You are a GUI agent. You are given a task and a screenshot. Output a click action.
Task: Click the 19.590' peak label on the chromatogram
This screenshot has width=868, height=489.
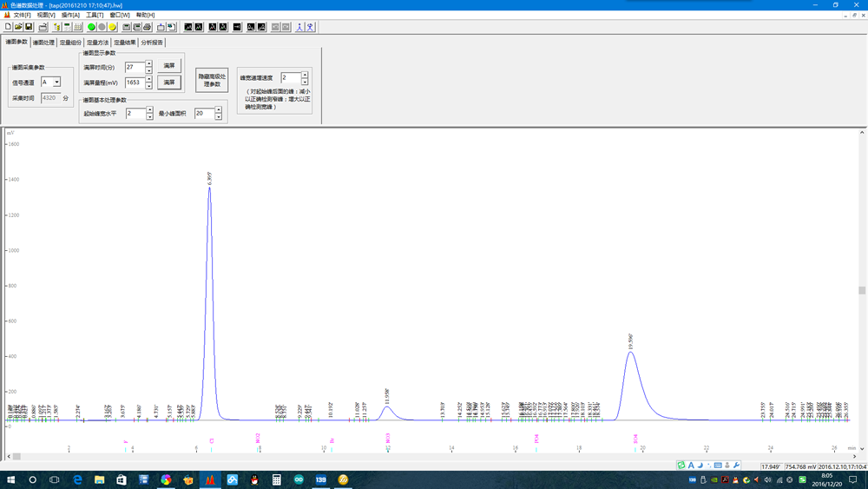tap(630, 341)
